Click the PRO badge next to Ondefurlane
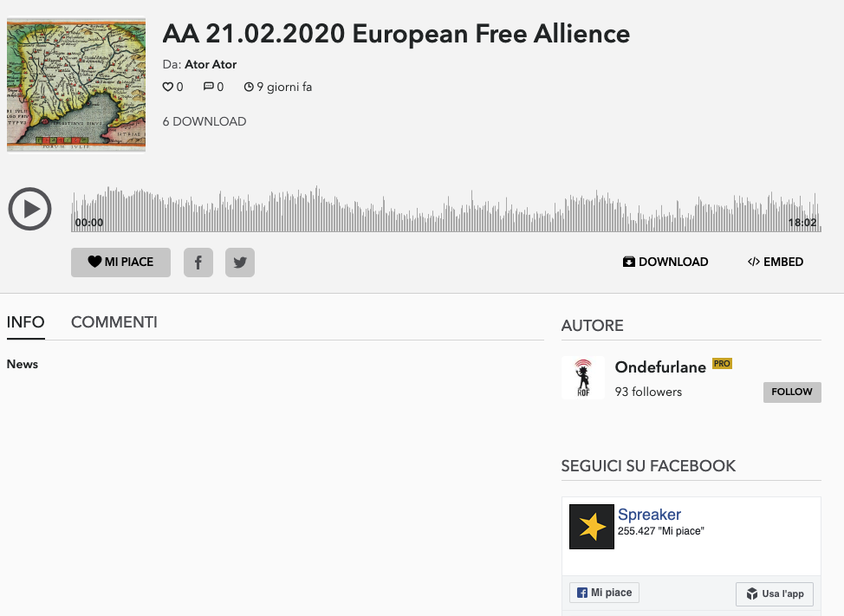Viewport: 844px width, 616px height. point(722,364)
